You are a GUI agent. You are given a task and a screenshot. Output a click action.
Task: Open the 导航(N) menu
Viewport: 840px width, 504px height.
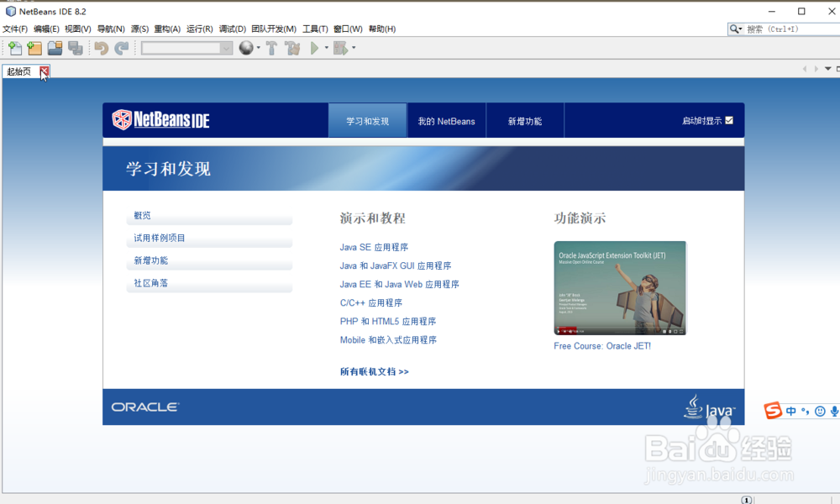click(111, 29)
